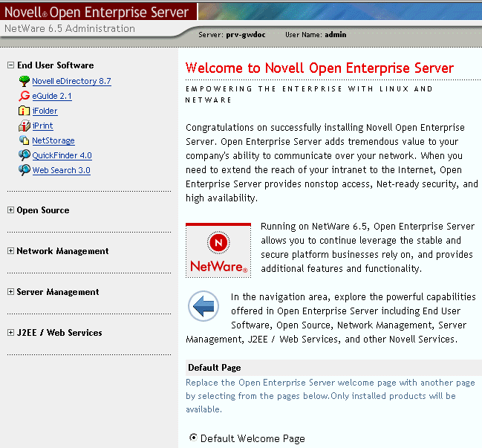The height and width of the screenshot is (448, 482).
Task: Click the Network Management heading
Action: tap(62, 251)
